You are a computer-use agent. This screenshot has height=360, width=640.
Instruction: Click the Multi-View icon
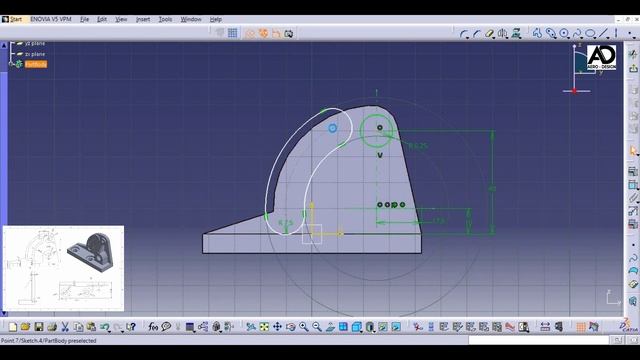(x=343, y=327)
